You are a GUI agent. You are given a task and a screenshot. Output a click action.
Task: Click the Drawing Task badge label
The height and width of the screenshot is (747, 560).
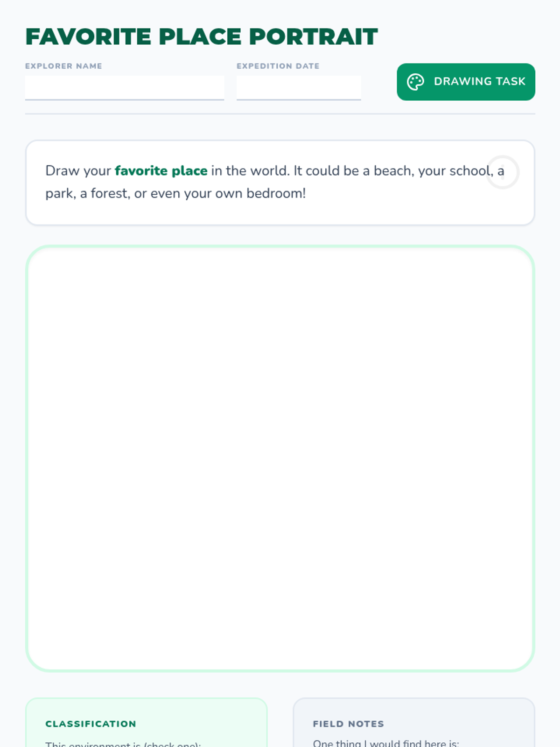480,81
